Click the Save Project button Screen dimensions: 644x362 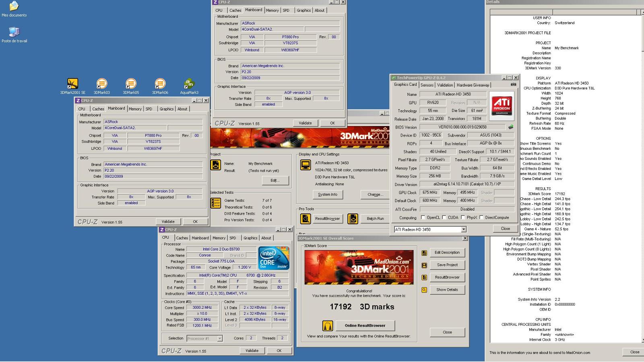click(447, 265)
